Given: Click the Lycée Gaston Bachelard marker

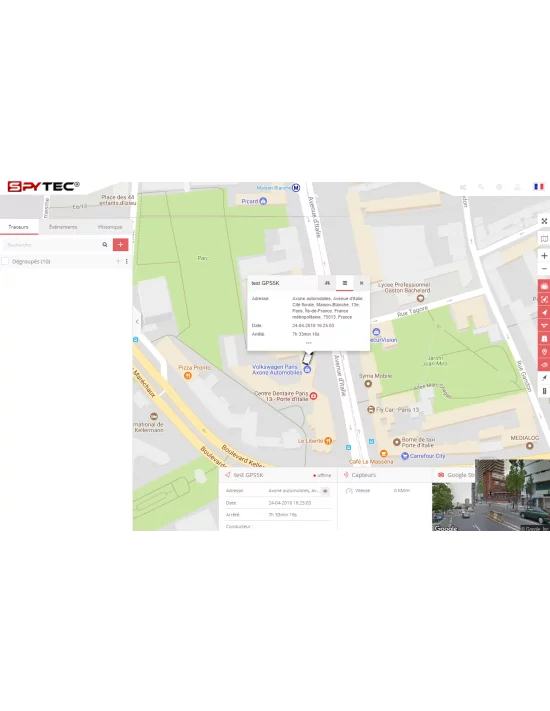Looking at the screenshot, I should [x=420, y=298].
